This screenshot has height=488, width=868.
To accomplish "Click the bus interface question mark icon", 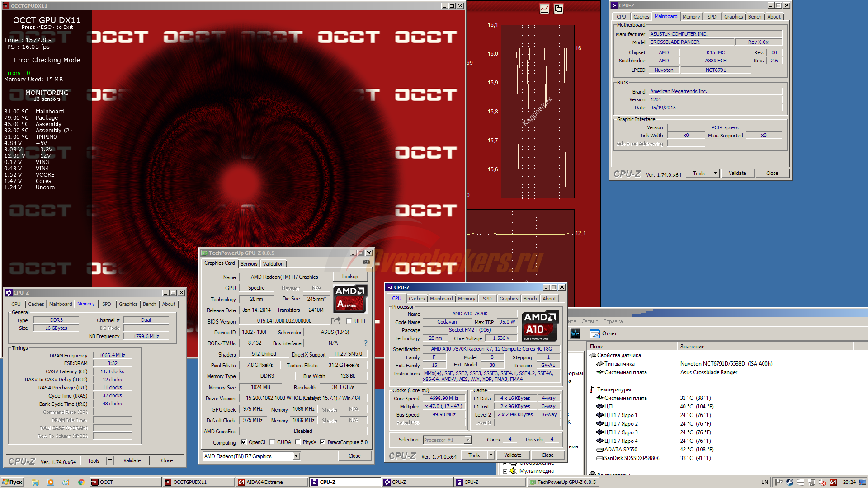I will pyautogui.click(x=366, y=343).
